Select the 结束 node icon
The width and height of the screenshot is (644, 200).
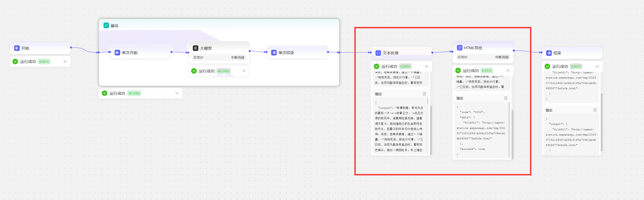549,53
